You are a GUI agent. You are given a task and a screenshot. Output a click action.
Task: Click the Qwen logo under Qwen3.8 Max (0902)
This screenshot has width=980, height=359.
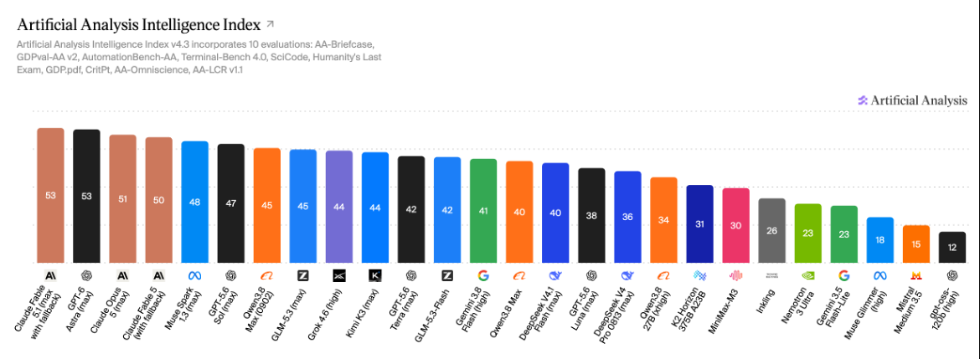(x=267, y=274)
